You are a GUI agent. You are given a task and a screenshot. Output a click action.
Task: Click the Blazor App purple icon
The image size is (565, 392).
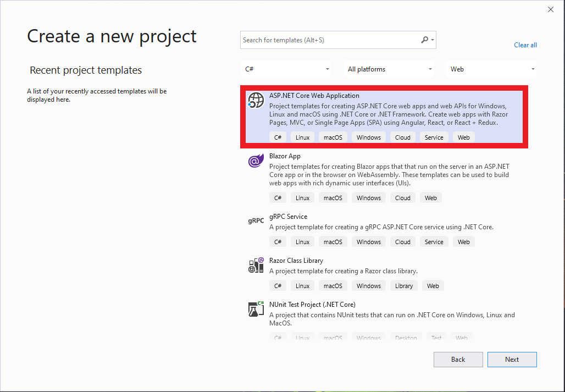[256, 161]
